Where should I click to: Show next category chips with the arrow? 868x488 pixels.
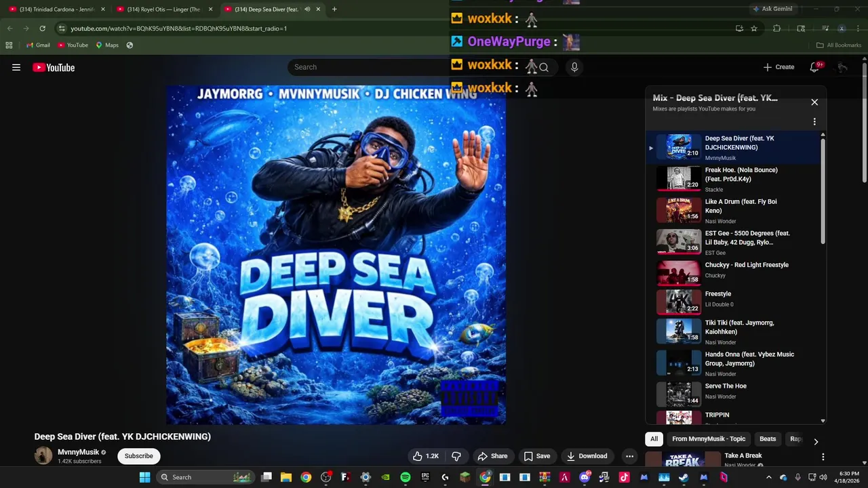point(816,441)
